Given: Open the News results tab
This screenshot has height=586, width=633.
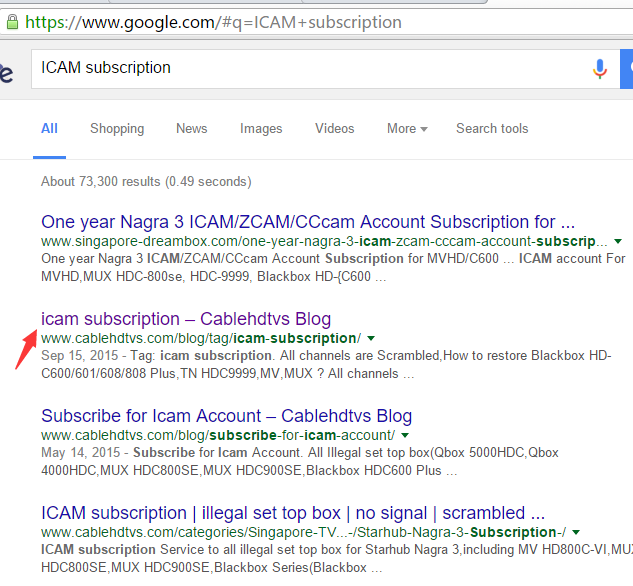Looking at the screenshot, I should 192,128.
